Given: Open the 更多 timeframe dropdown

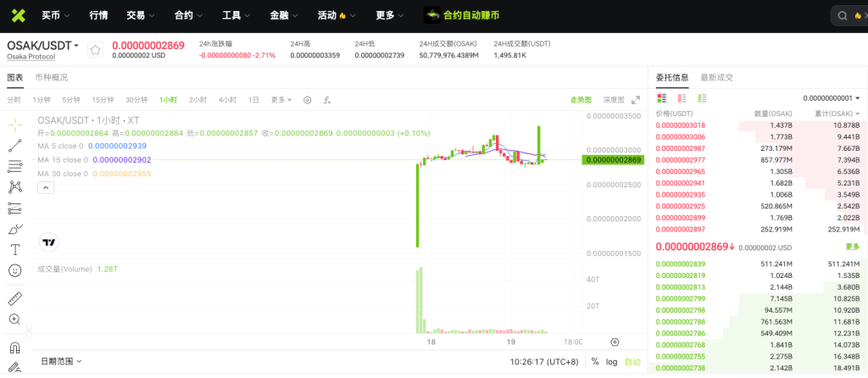Looking at the screenshot, I should 281,100.
